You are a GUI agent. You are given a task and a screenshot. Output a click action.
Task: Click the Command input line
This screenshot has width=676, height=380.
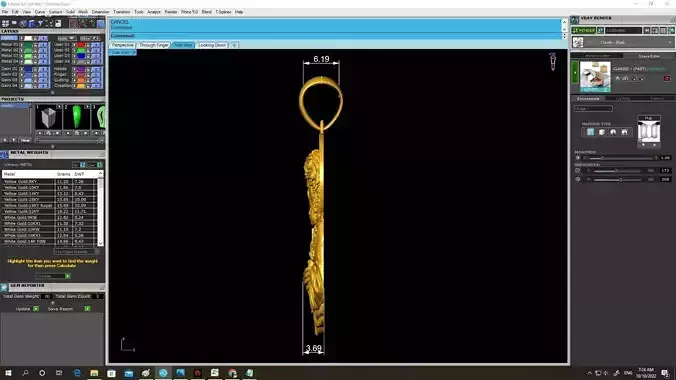(x=336, y=36)
